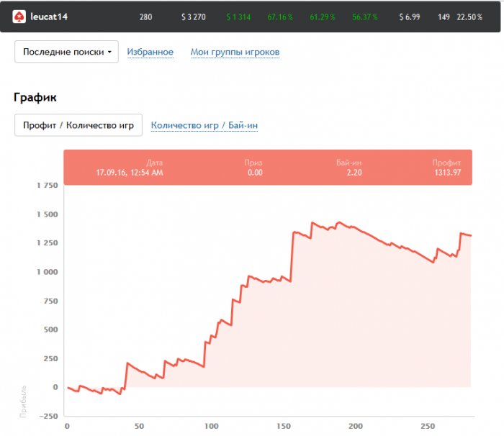Click the 56.37 % statistic
Screen dimensions: 504x436
[365, 17]
